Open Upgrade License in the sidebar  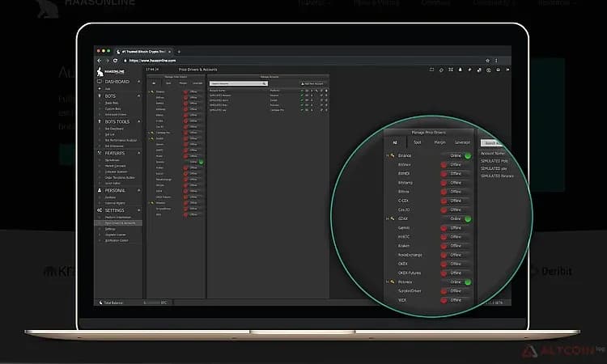point(116,235)
